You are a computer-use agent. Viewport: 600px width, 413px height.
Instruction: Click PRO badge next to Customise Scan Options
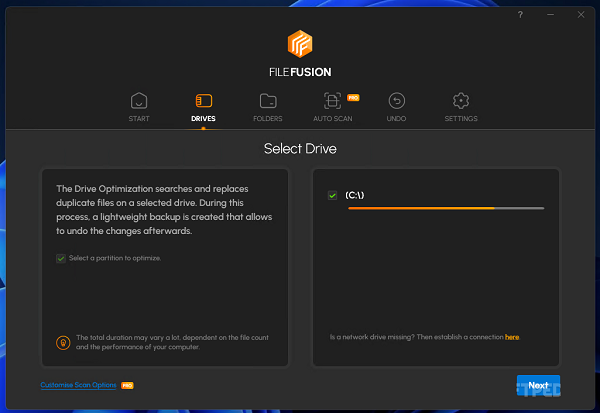[x=127, y=385]
